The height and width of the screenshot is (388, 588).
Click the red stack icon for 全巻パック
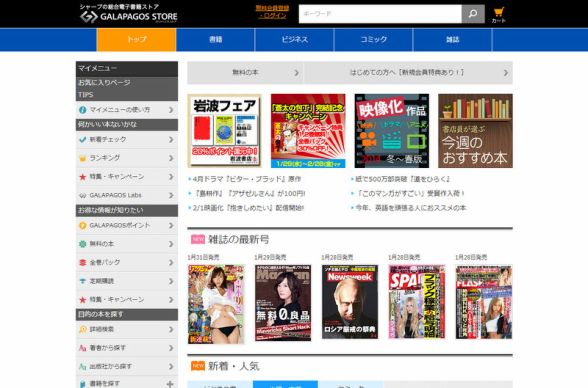point(82,262)
